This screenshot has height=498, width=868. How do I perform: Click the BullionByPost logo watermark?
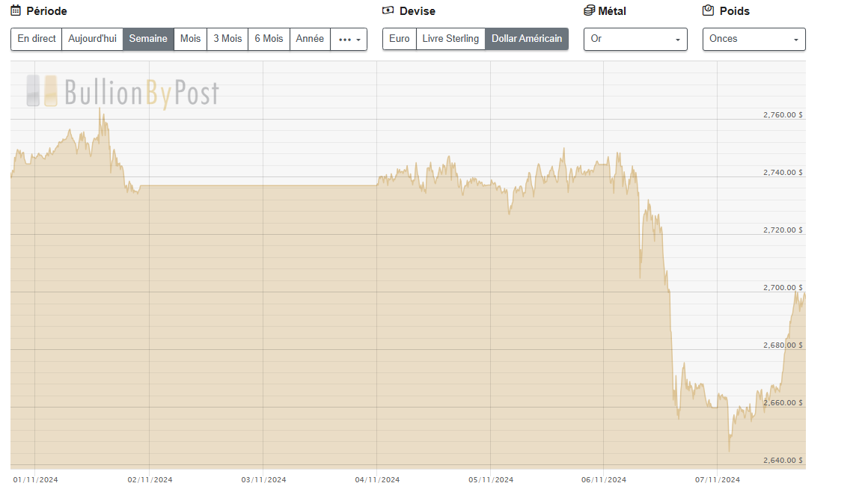123,92
